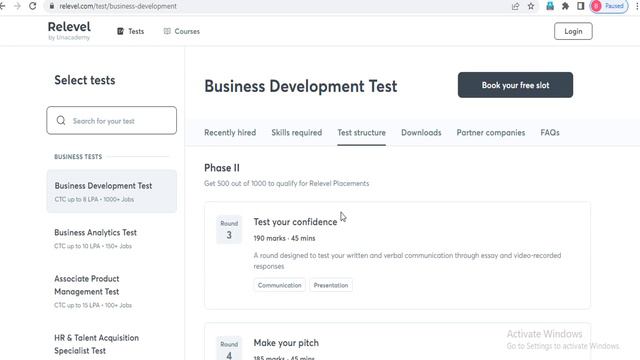The width and height of the screenshot is (640, 360).
Task: Open the browser extensions puzzle icon
Action: [x=565, y=6]
